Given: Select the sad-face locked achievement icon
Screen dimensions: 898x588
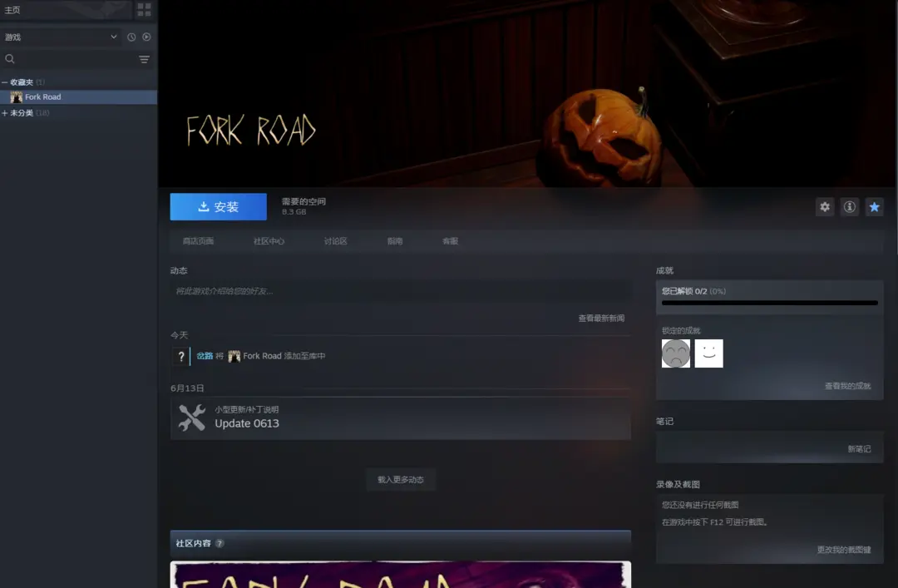Looking at the screenshot, I should click(676, 353).
